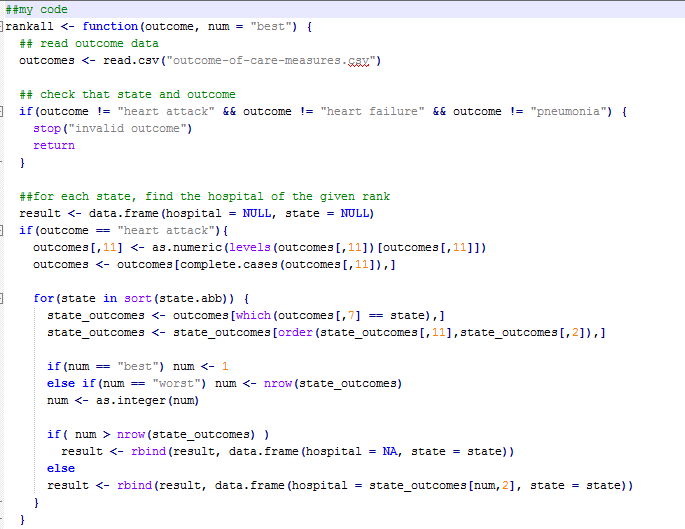Click the column index 7 in outcomes[,7]
This screenshot has height=529, width=685.
[351, 316]
